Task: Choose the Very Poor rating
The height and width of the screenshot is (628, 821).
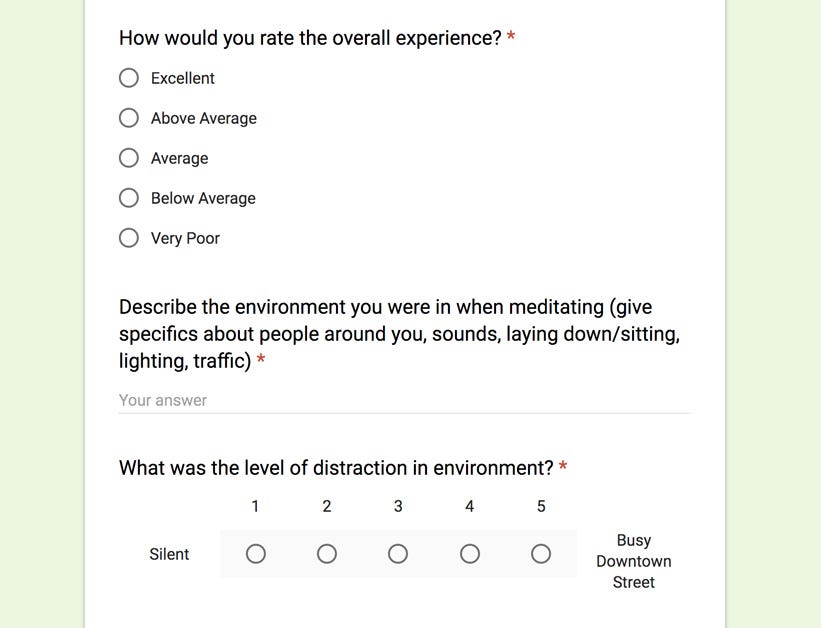Action: (129, 238)
